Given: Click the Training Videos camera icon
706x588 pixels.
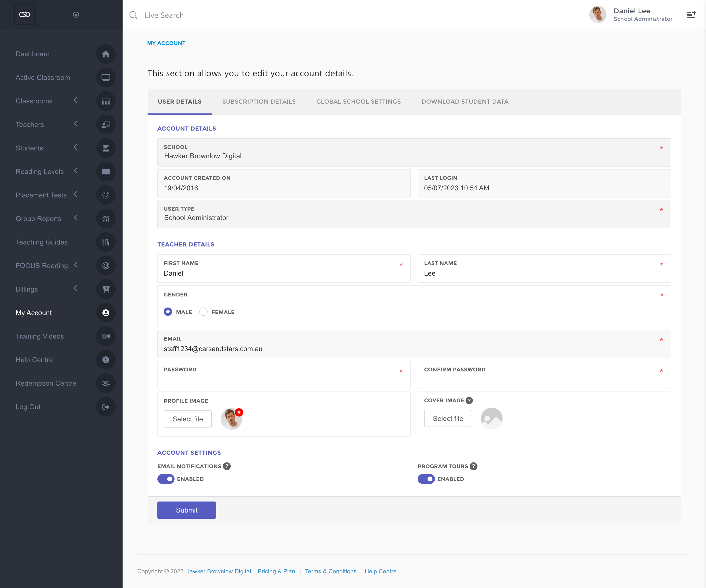Looking at the screenshot, I should [x=106, y=336].
